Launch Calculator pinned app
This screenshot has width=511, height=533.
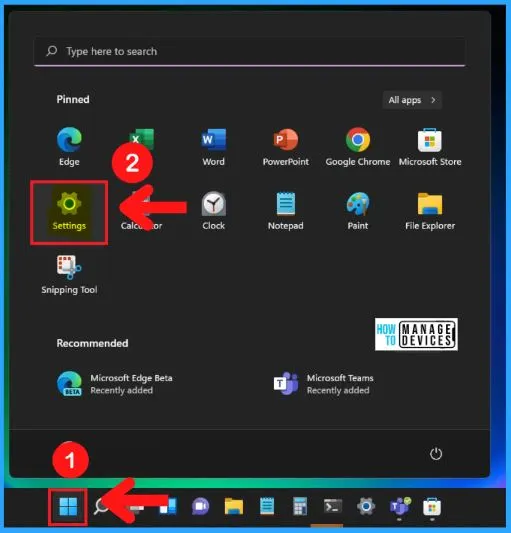pos(141,211)
